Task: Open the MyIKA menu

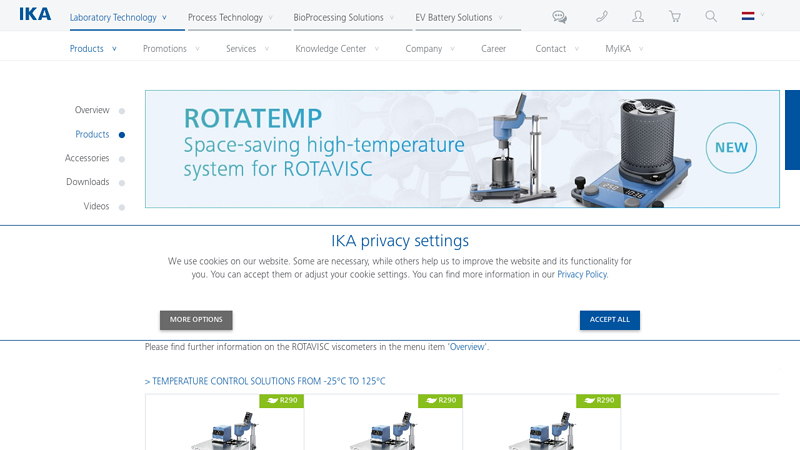Action: coord(618,48)
